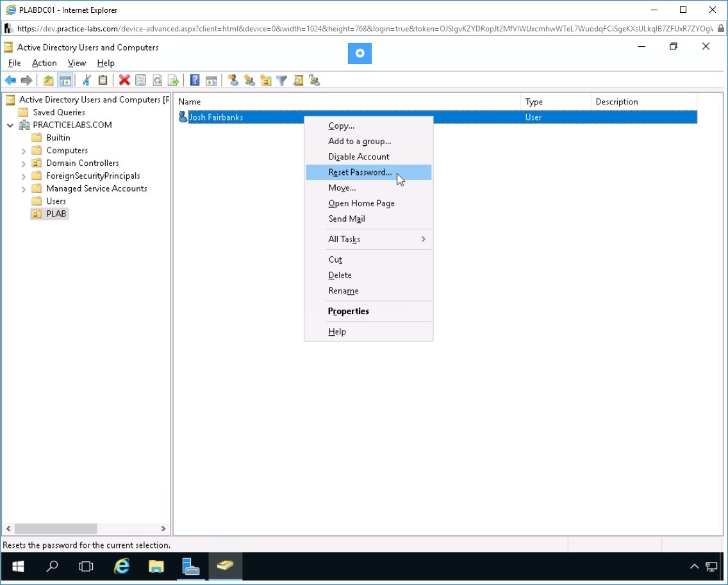Select the PLAB organizational unit
Image resolution: width=728 pixels, height=585 pixels.
[56, 214]
